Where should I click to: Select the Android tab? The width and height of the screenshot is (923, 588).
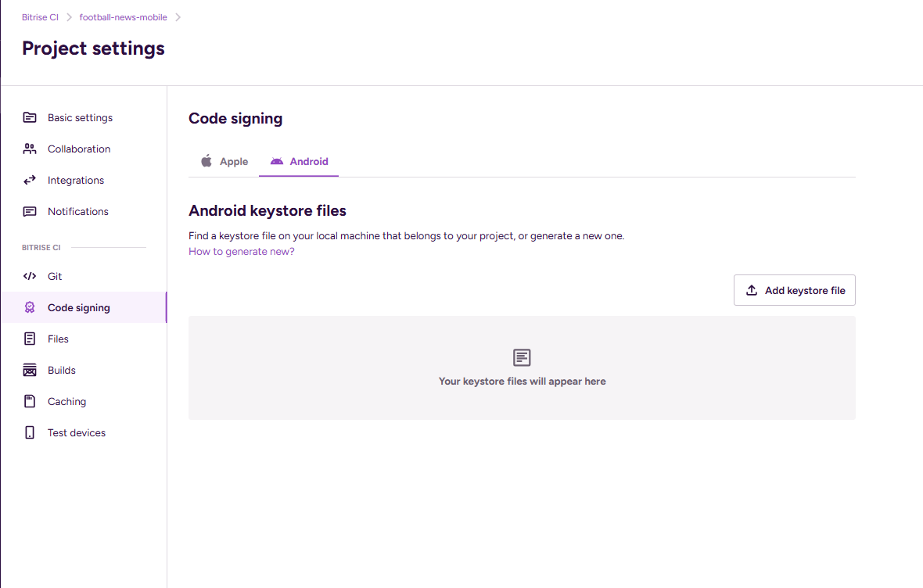pyautogui.click(x=299, y=161)
